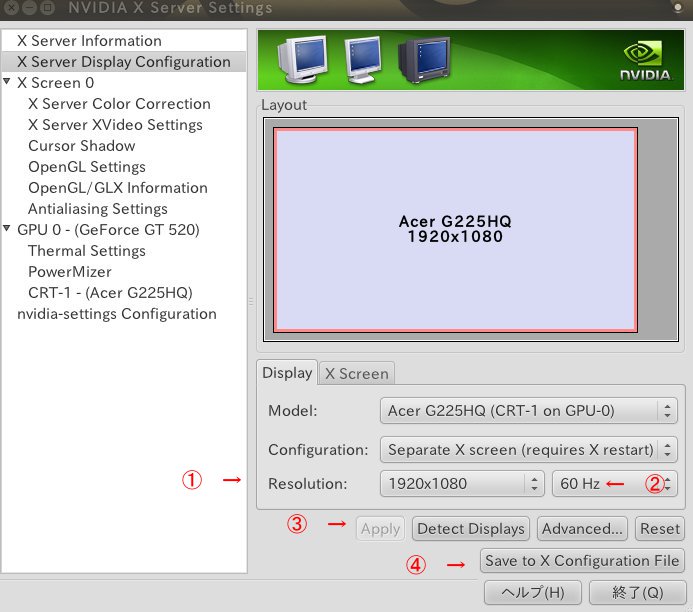
Task: Open PowerMizer settings
Action: [70, 272]
